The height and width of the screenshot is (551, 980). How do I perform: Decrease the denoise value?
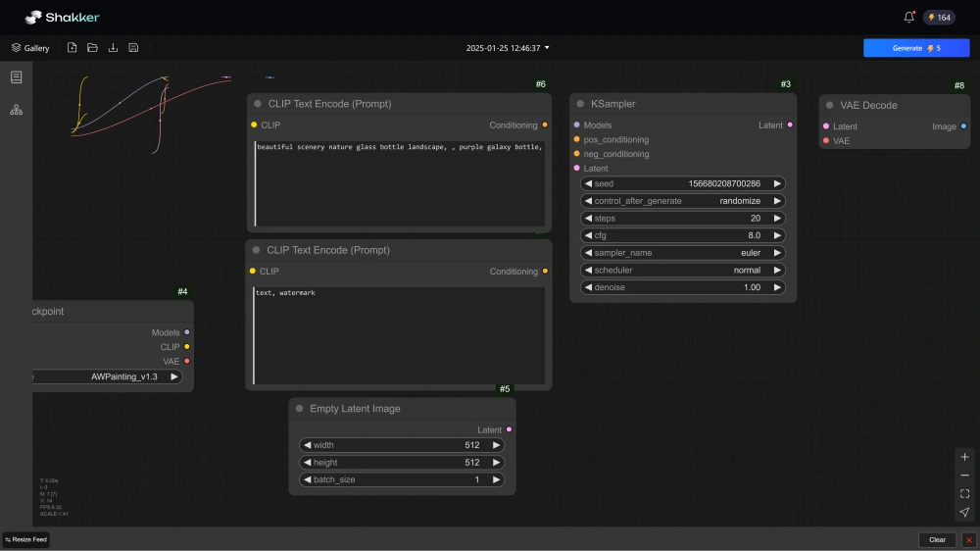tap(588, 287)
